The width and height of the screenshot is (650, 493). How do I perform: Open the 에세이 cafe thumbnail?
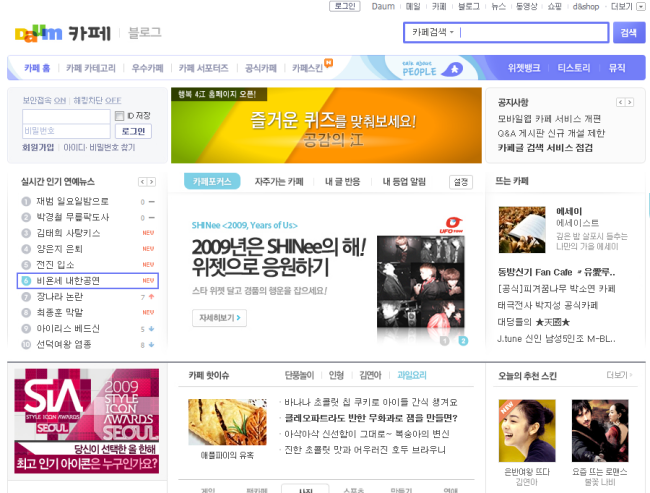(522, 230)
